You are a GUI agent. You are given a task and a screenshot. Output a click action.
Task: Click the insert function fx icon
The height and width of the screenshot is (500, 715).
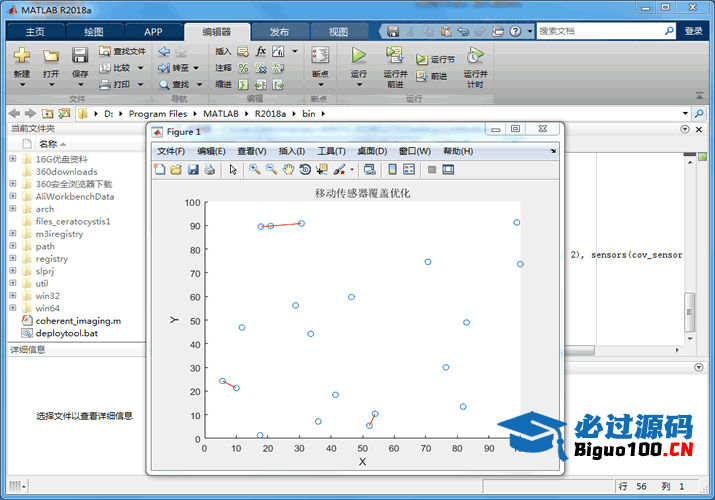pyautogui.click(x=261, y=51)
